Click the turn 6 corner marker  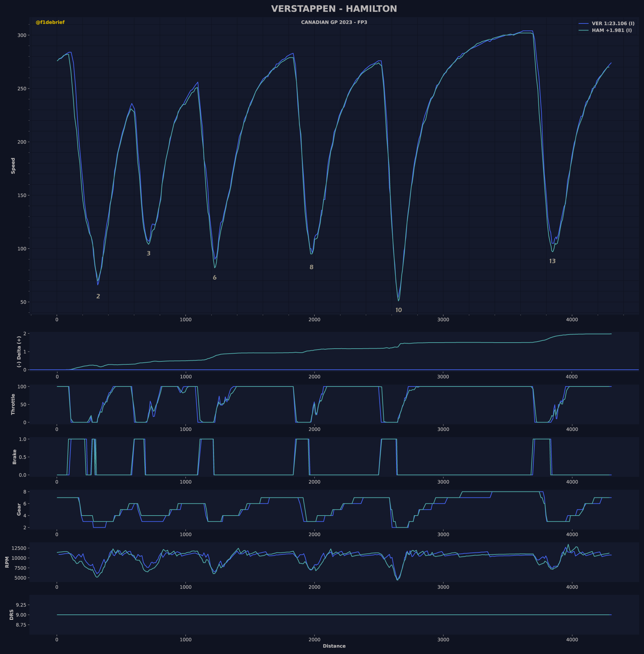pyautogui.click(x=214, y=278)
